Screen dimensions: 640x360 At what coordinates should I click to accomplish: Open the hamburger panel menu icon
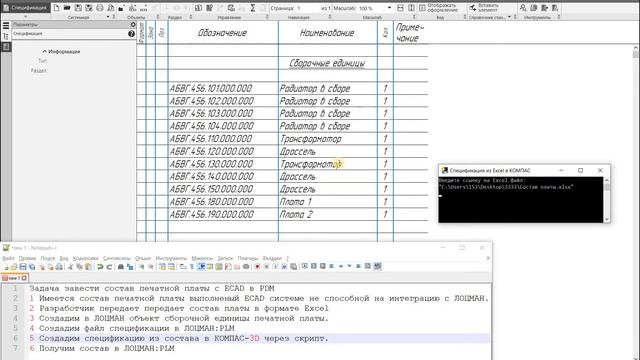tap(6, 25)
